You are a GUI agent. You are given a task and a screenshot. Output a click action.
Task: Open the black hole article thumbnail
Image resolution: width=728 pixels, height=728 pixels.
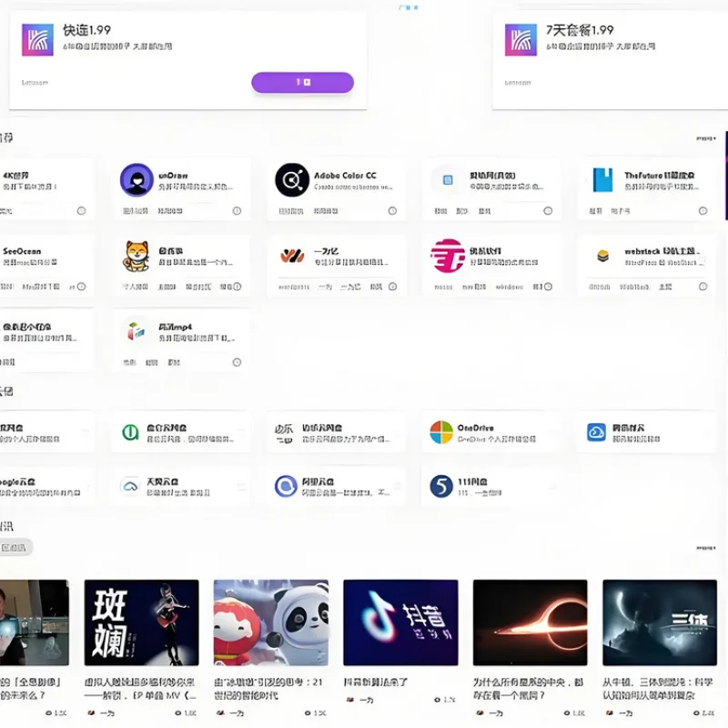tap(531, 622)
